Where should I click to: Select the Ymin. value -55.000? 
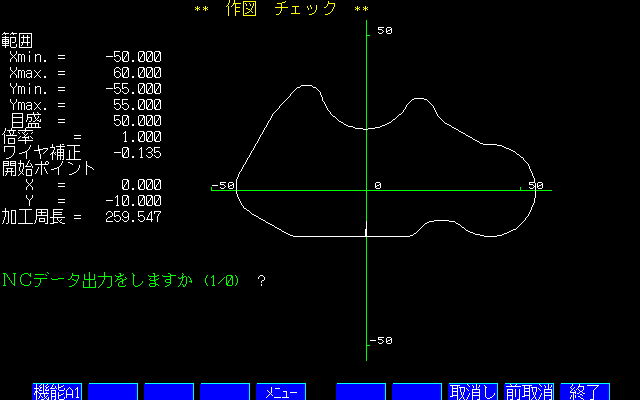click(133, 89)
